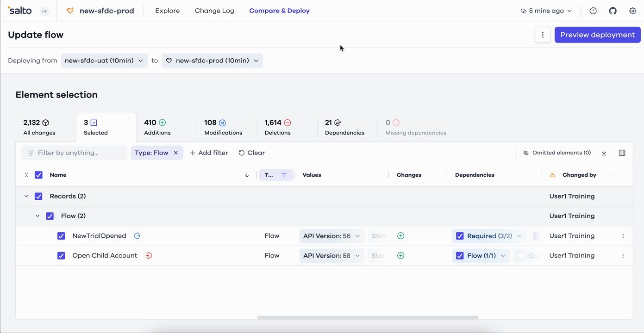
Task: Download the element list with download icon
Action: point(604,153)
